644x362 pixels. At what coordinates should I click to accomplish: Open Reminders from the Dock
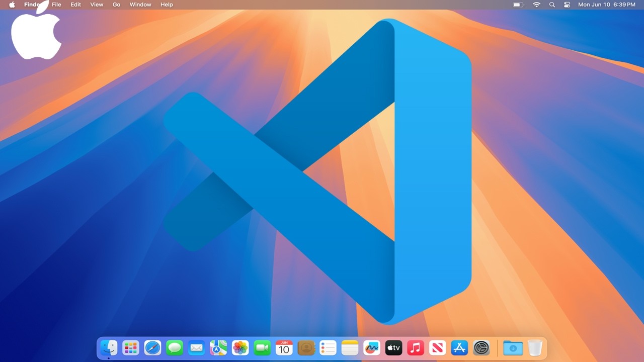point(328,347)
